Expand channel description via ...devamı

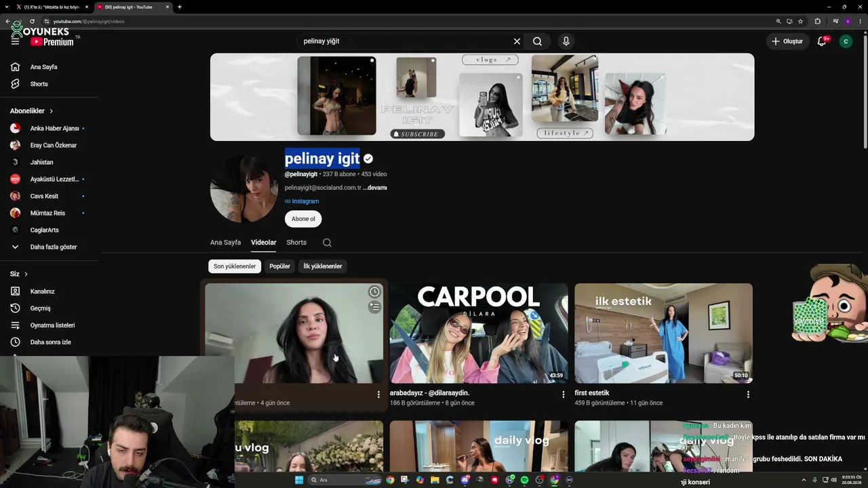click(x=375, y=188)
